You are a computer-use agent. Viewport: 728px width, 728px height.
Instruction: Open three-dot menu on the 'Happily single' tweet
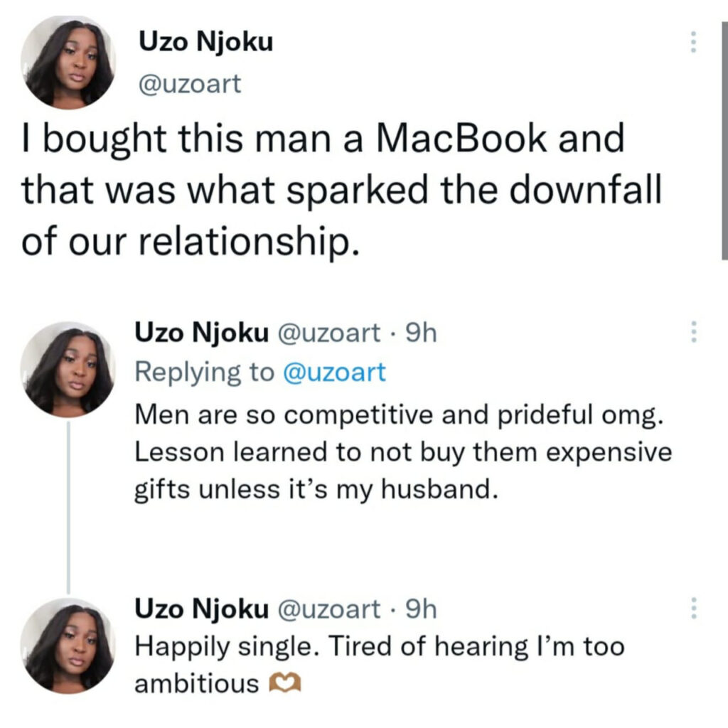point(693,608)
